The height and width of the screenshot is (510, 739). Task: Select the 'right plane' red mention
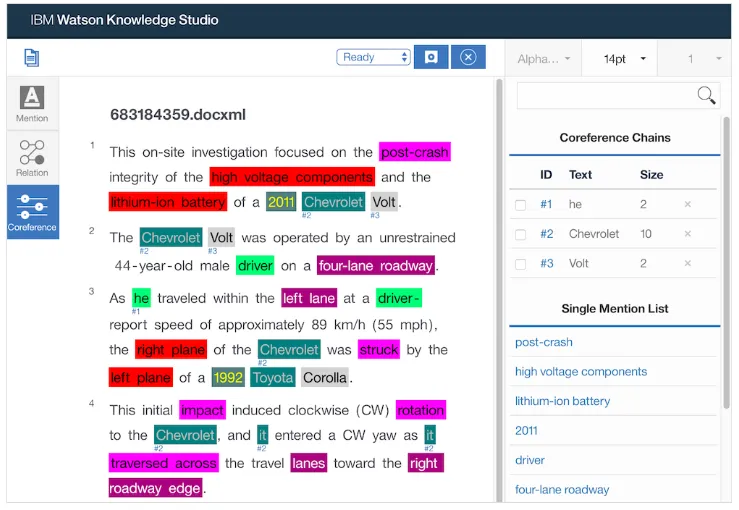click(x=171, y=350)
